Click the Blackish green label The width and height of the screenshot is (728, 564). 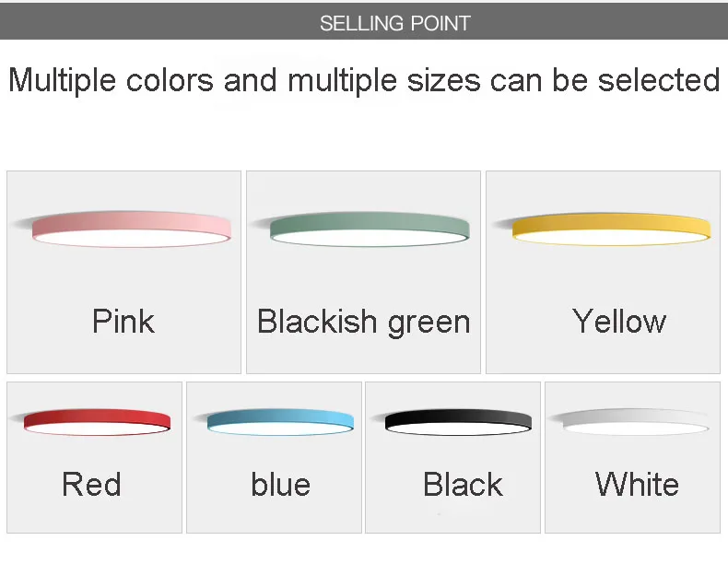pos(363,322)
